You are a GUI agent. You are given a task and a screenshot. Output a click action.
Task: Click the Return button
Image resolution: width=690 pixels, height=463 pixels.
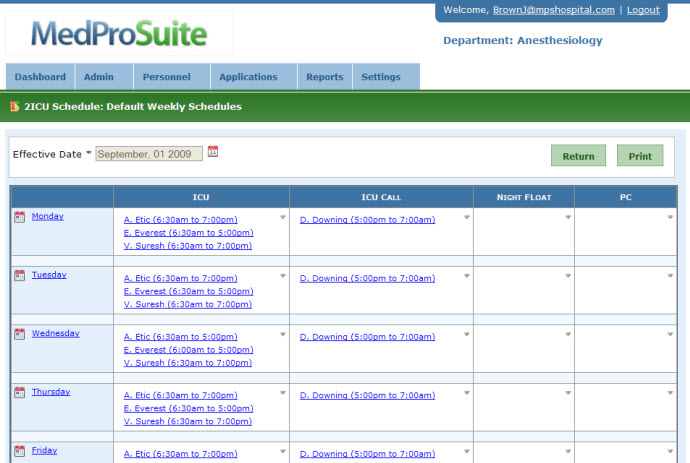click(578, 156)
